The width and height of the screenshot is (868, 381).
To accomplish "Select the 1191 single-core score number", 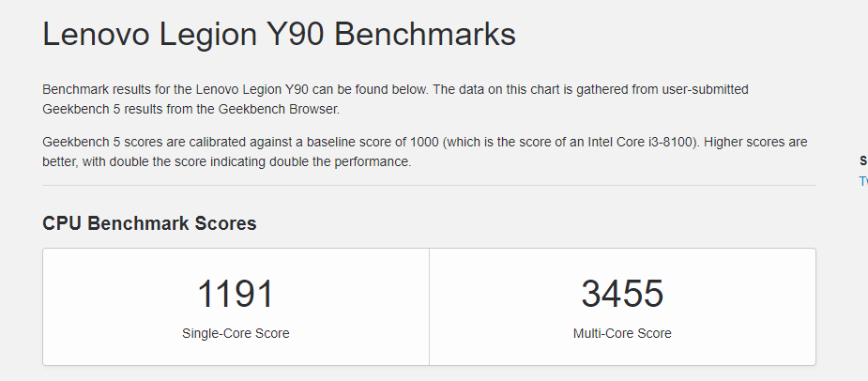I will tap(236, 294).
